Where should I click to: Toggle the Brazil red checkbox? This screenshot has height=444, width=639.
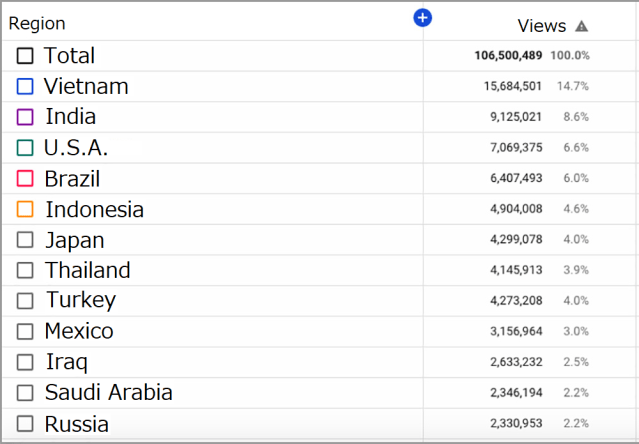pos(25,179)
